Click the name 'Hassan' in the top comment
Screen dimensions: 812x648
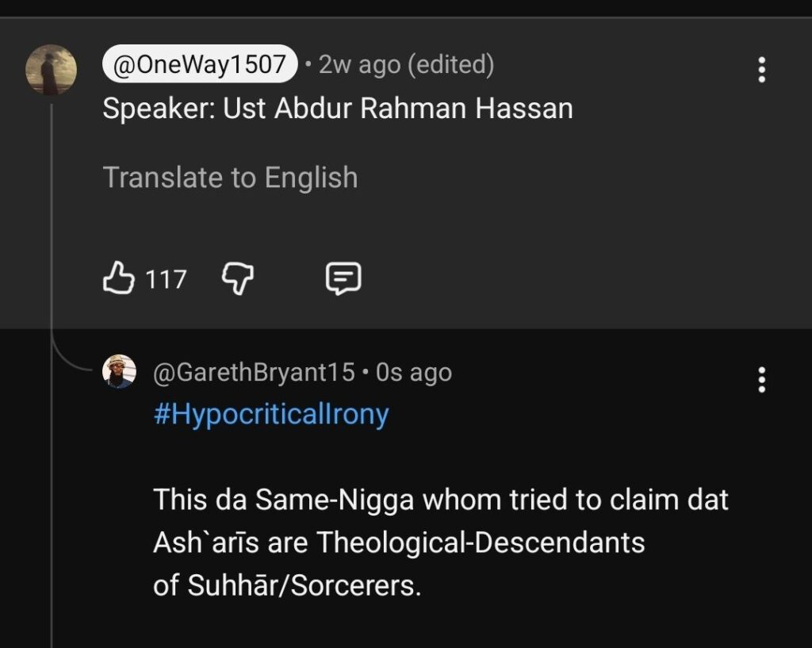click(x=524, y=109)
